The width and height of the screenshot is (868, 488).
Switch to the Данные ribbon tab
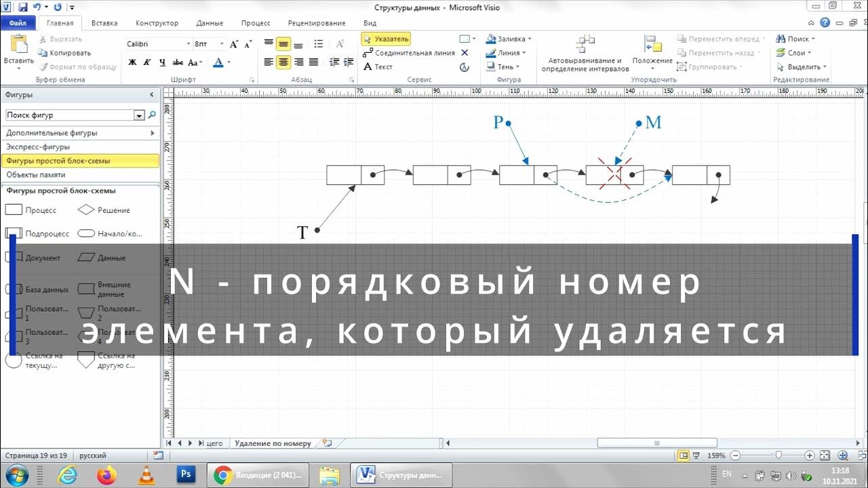point(210,23)
